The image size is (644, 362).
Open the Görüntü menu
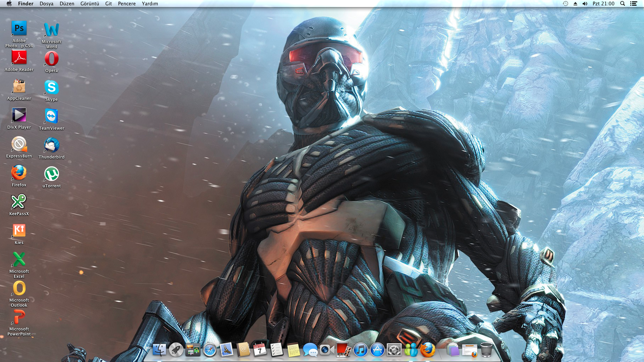(x=90, y=4)
